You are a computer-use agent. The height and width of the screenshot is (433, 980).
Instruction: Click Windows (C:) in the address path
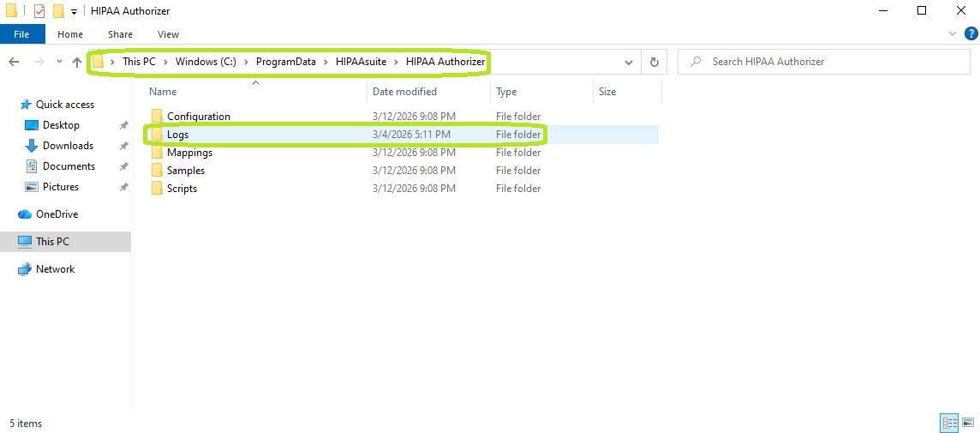[x=206, y=62]
